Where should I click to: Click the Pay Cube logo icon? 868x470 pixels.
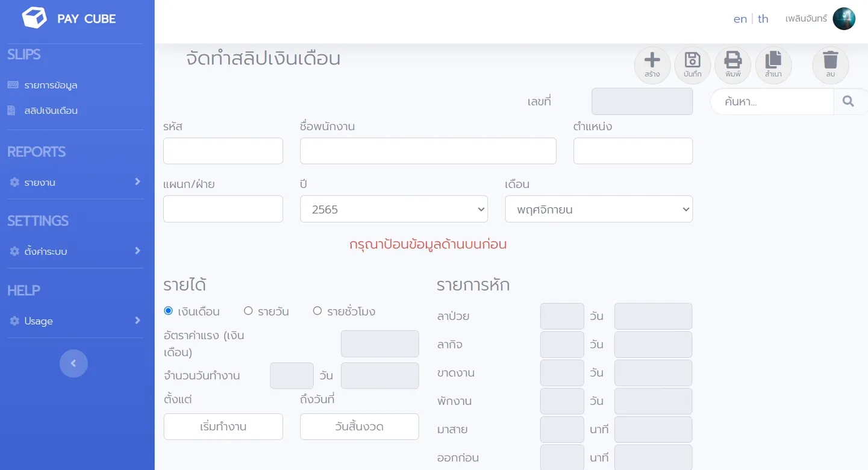pyautogui.click(x=34, y=18)
